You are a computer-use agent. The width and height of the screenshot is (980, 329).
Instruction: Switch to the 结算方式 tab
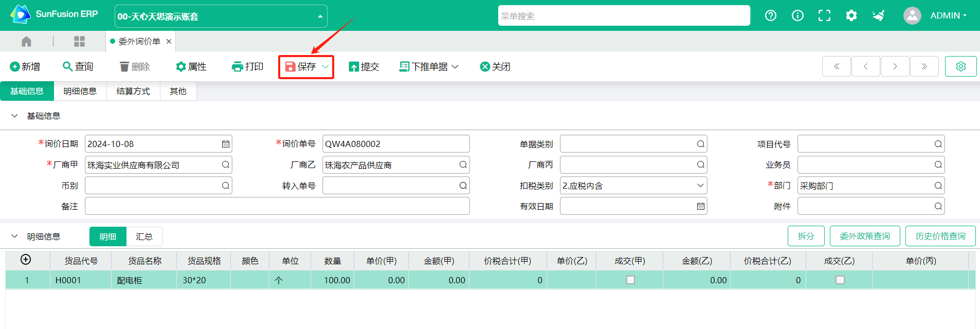click(x=133, y=91)
